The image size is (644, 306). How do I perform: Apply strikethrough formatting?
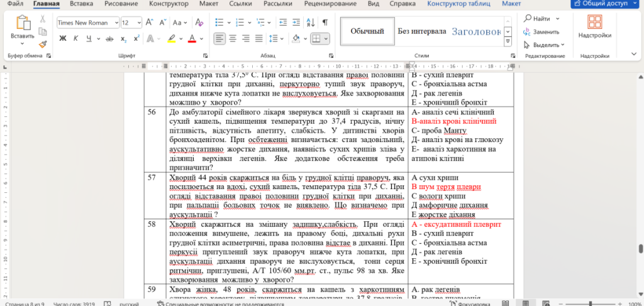click(109, 38)
